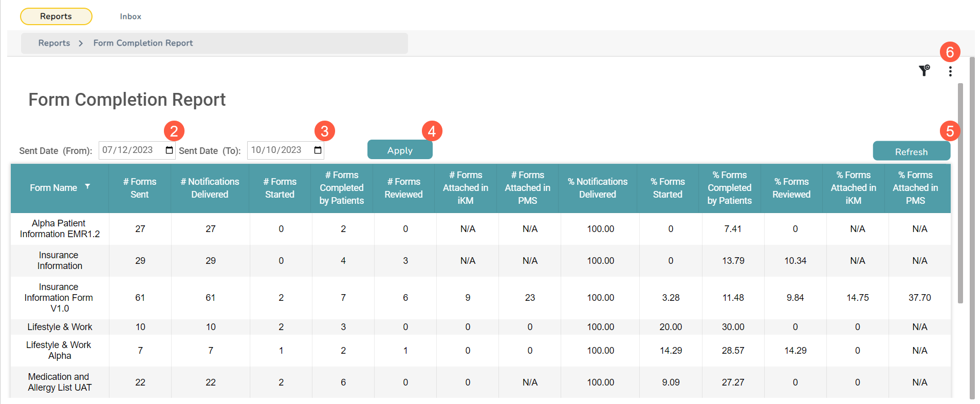
Task: Select the Lifestyle & Work Alpha row
Action: (59, 351)
